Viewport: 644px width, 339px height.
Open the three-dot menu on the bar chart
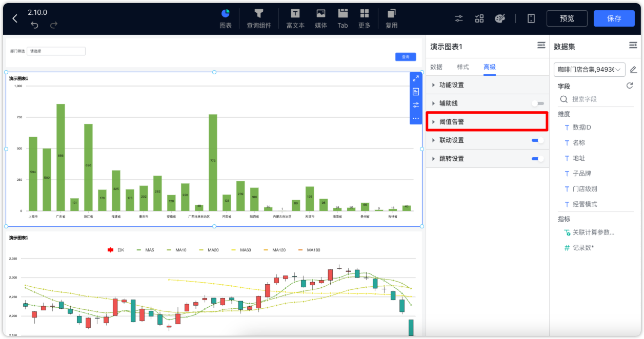(416, 118)
